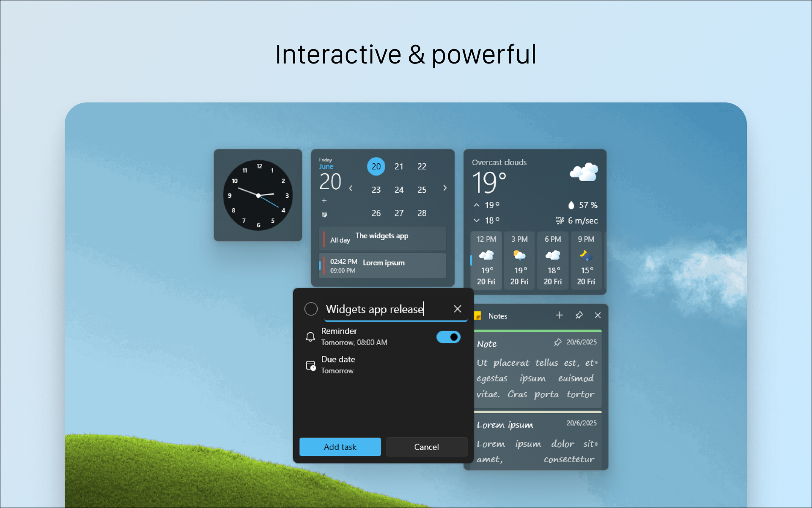Image resolution: width=812 pixels, height=508 pixels.
Task: Disable the Reminder toggle
Action: 448,337
